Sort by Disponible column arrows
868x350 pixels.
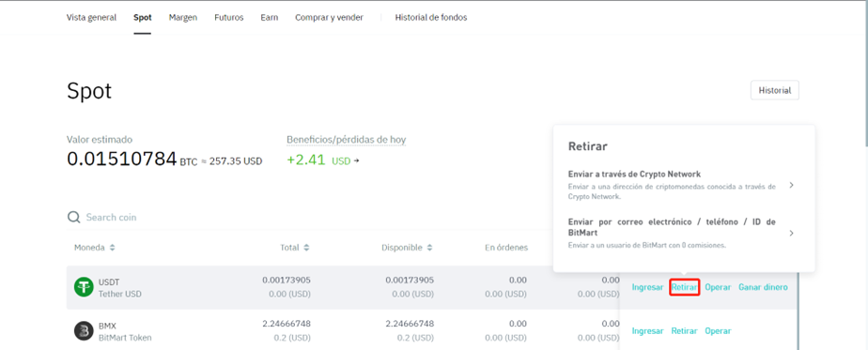429,248
